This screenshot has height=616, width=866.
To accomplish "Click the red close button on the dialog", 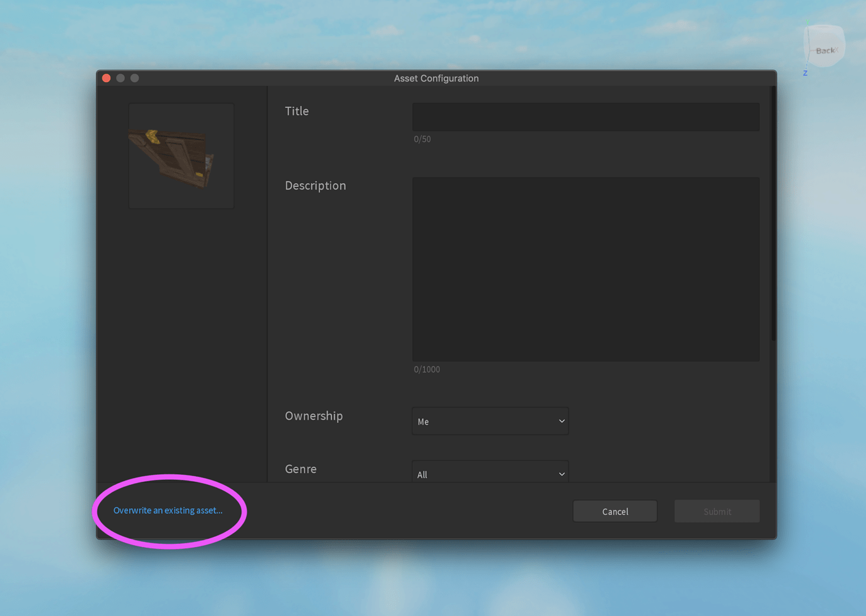I will (106, 78).
